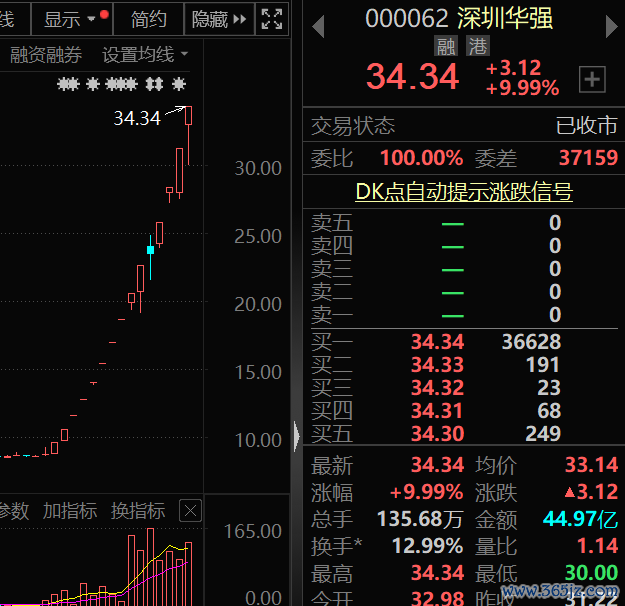Click 加指标 add indicator

click(70, 511)
